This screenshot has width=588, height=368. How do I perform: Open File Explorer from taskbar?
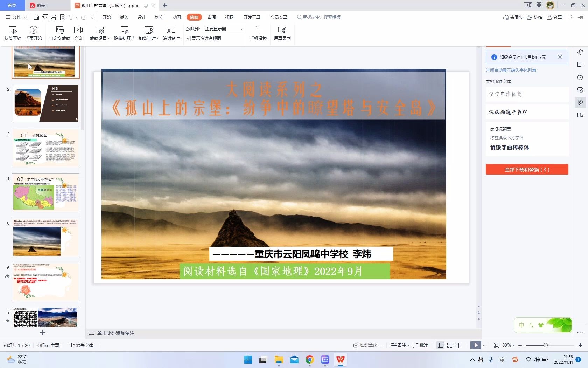(x=279, y=360)
